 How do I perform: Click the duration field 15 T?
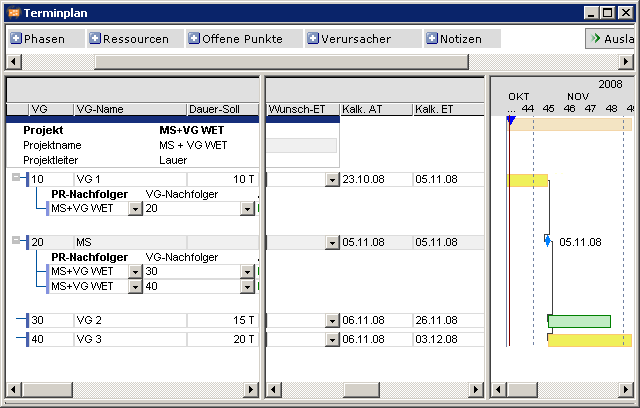[x=223, y=321]
